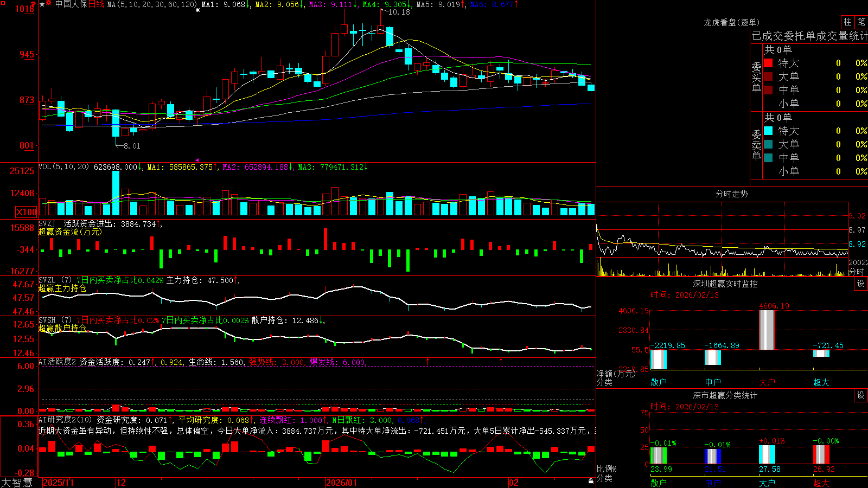Click the lock icon on the timeline
The image size is (868, 488).
[591, 481]
